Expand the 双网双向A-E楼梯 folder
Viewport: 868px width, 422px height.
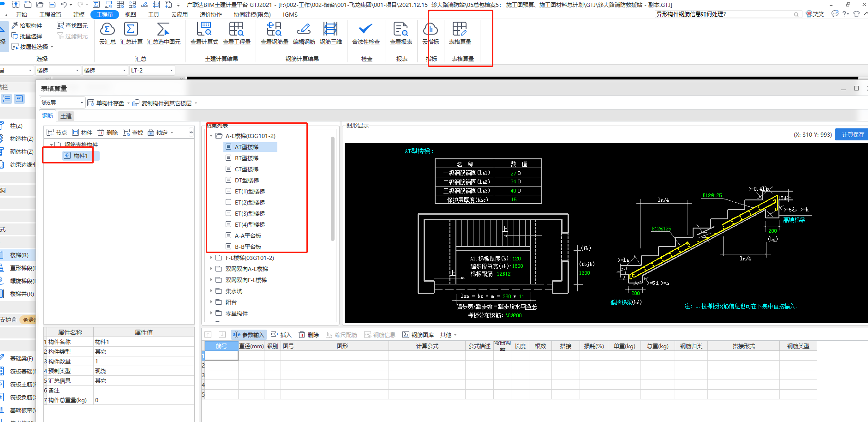point(211,269)
